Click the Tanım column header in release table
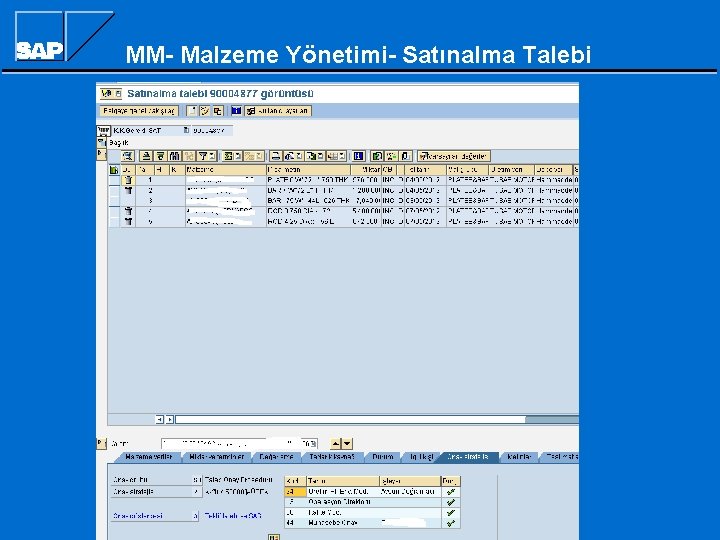The height and width of the screenshot is (540, 720). click(x=343, y=481)
